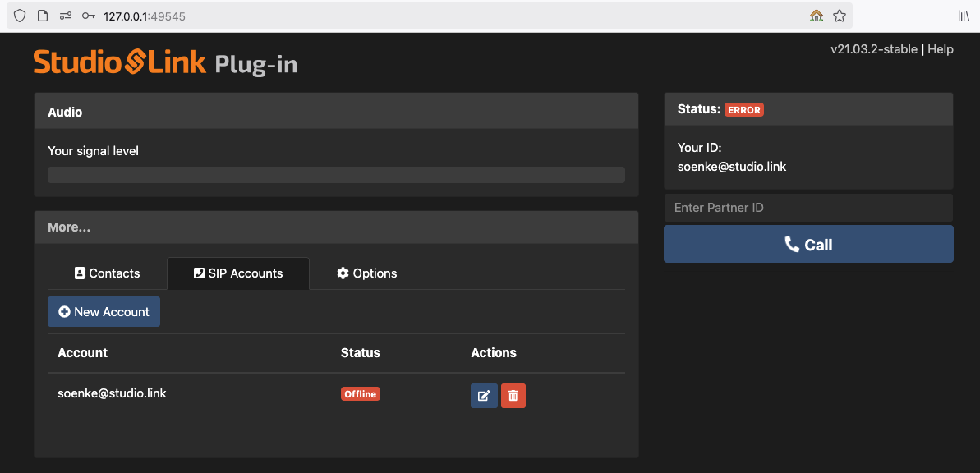The height and width of the screenshot is (473, 980).
Task: Switch to the Contacts tab
Action: [107, 273]
